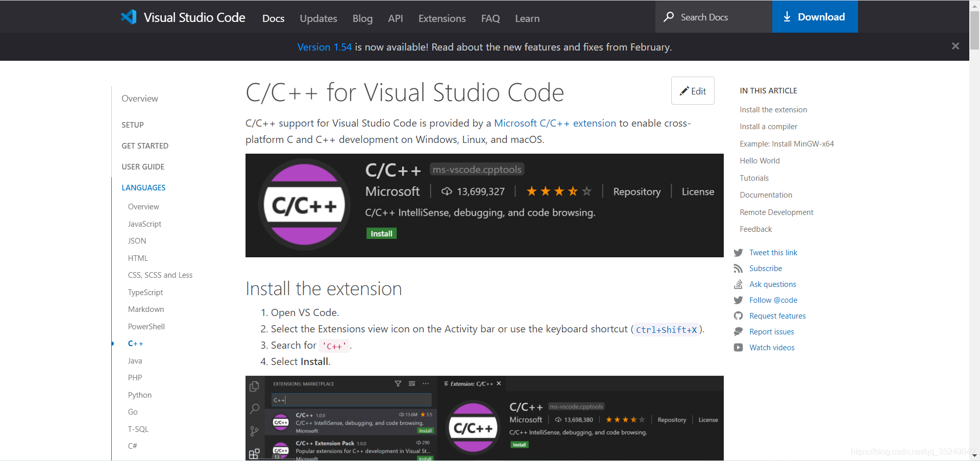
Task: Click the green Install button in the banner
Action: pyautogui.click(x=381, y=233)
